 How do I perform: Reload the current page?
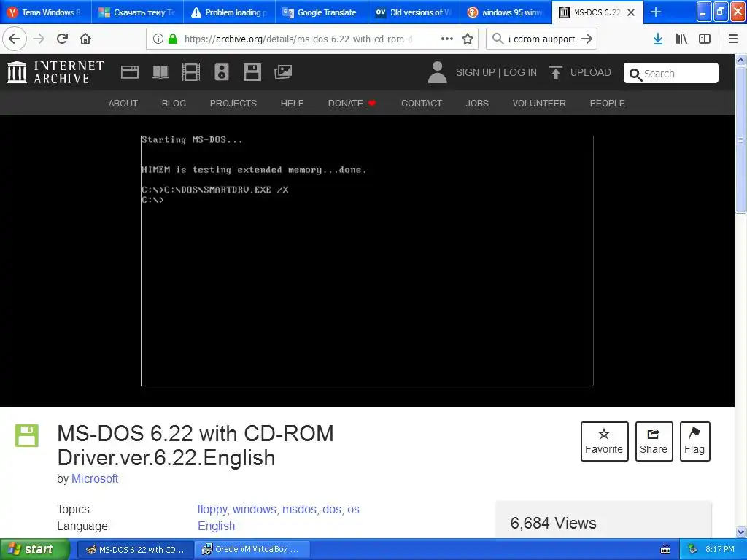[63, 39]
